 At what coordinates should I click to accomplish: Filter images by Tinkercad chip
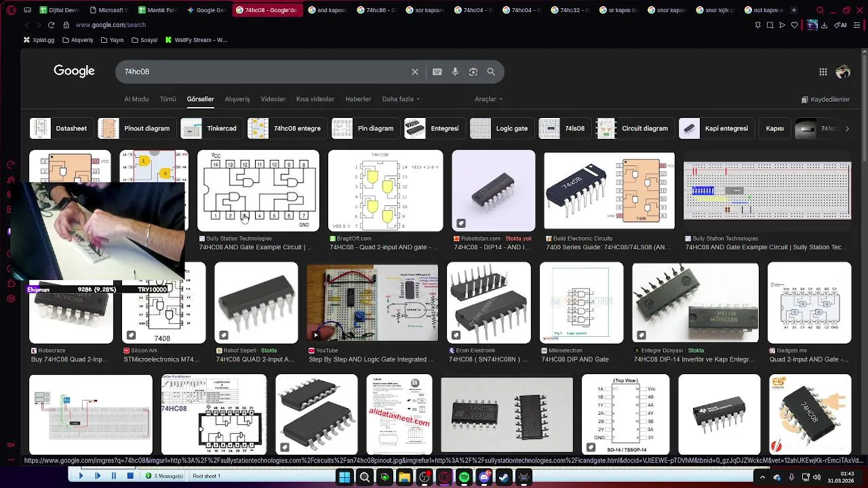coord(211,128)
